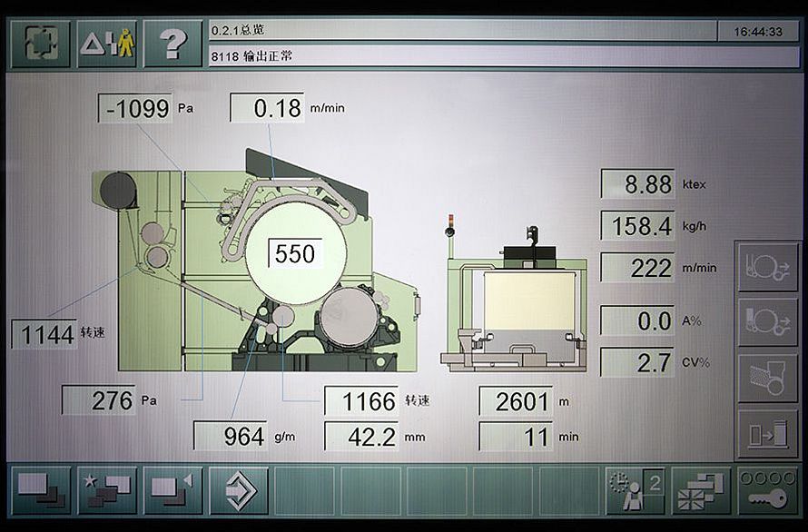This screenshot has width=808, height=532.
Task: Tap the doffer roller in the diagram
Action: [x=350, y=318]
